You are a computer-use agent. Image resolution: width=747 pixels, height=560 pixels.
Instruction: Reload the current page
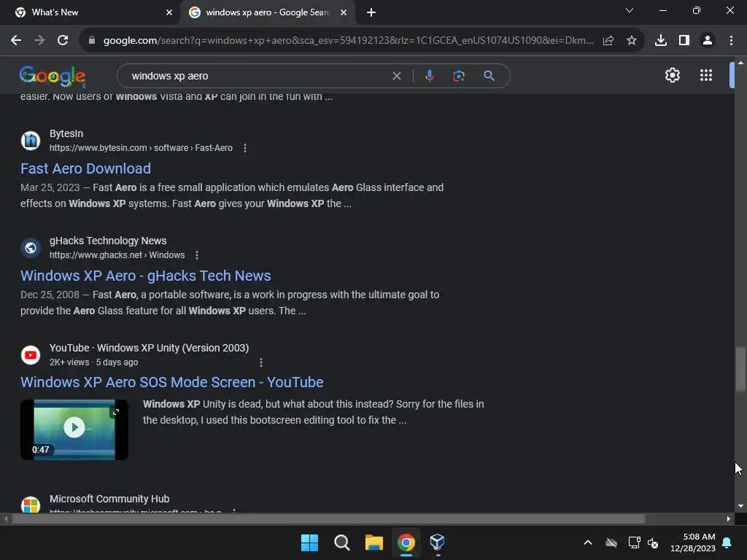[x=63, y=41]
